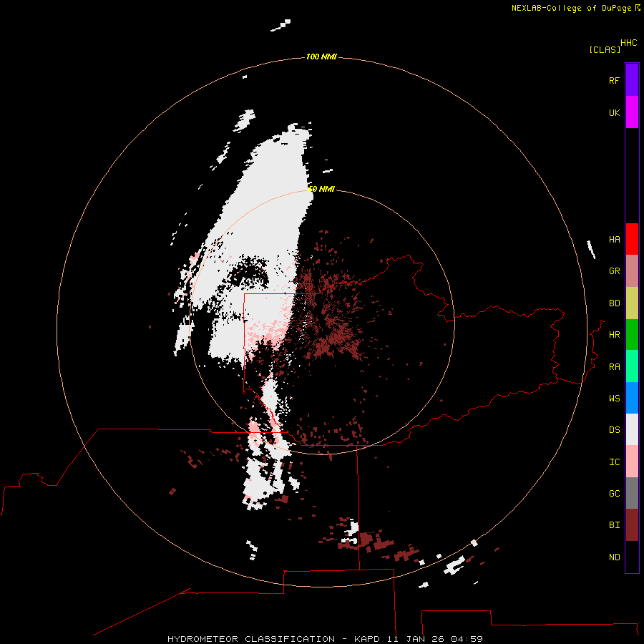Click the 100 NMI range ring label
644x644 pixels.
coord(321,57)
